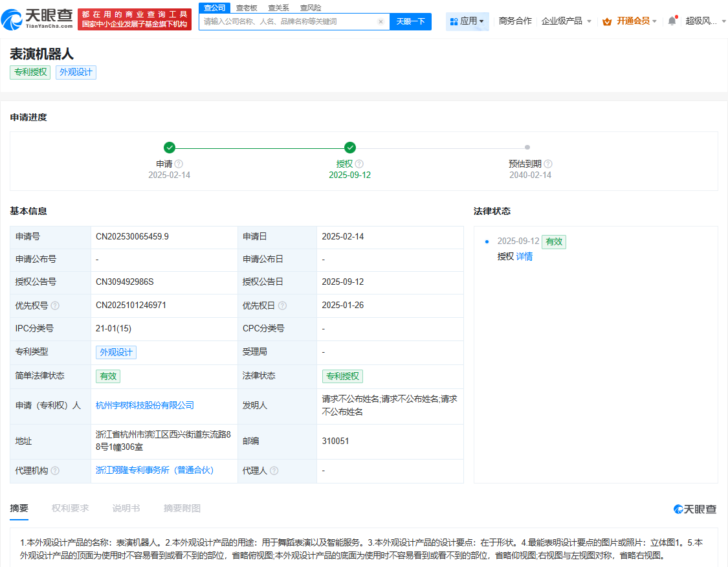Switch to the 查老板 search tab
The width and height of the screenshot is (728, 567).
246,8
